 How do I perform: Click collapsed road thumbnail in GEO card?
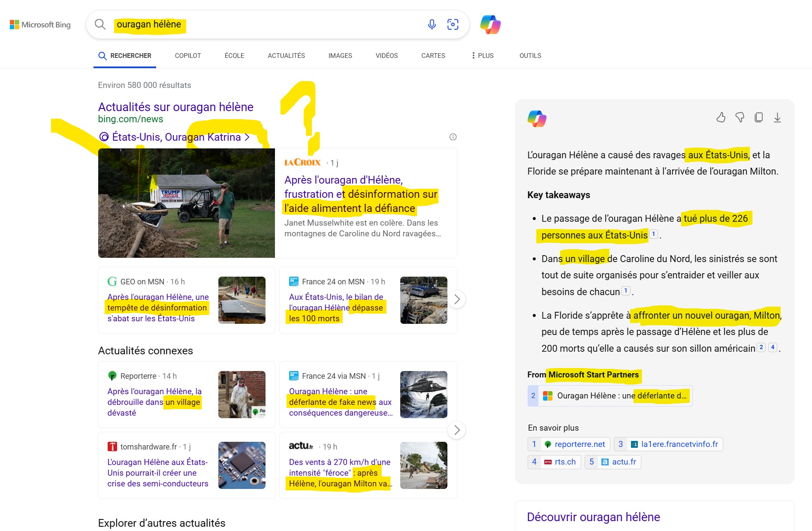tap(242, 300)
